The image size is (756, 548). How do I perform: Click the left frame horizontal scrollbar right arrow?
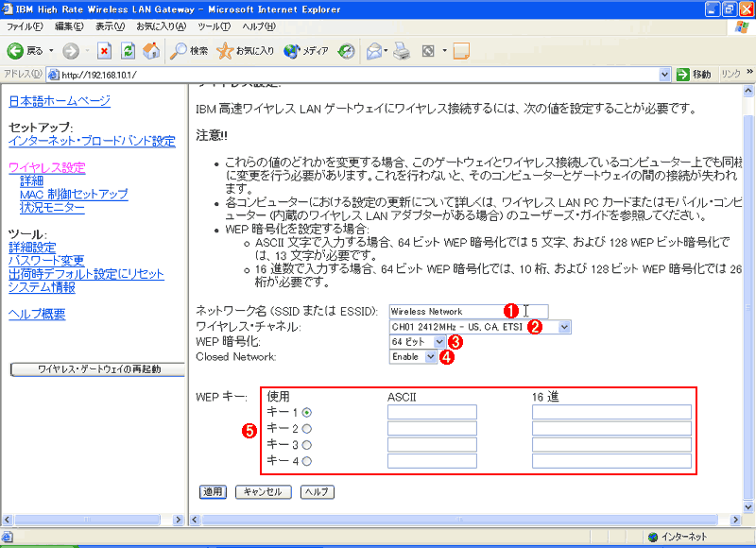click(x=178, y=520)
